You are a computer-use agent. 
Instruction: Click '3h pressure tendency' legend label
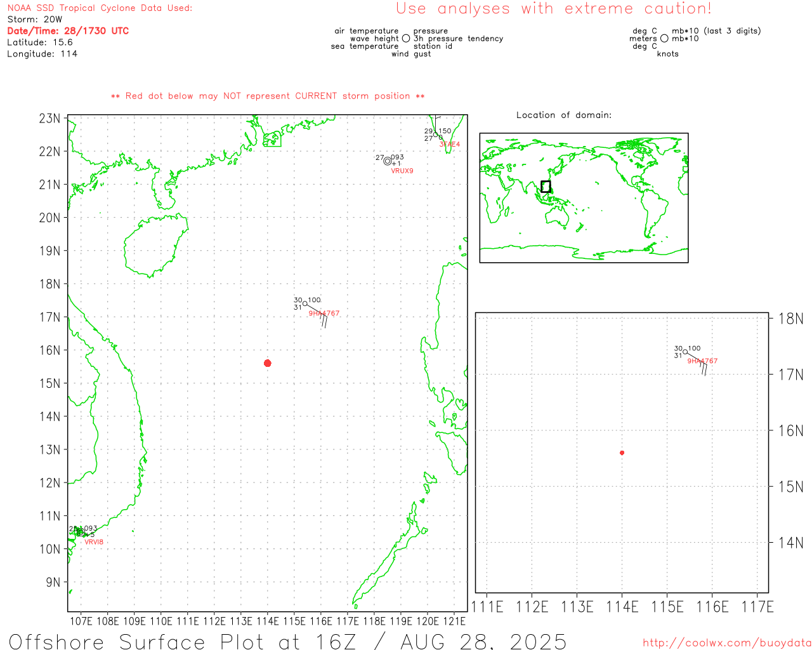pos(458,39)
